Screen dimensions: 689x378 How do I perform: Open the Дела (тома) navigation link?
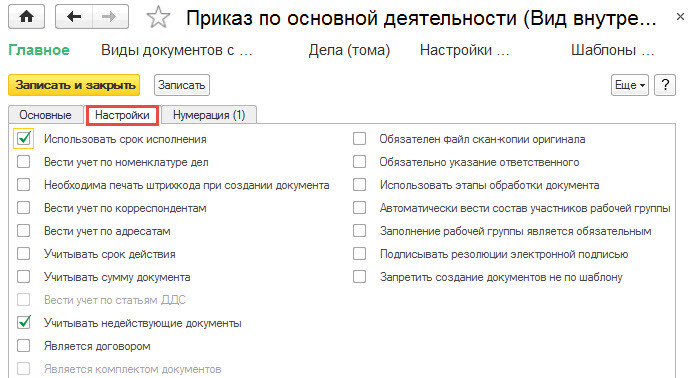349,50
